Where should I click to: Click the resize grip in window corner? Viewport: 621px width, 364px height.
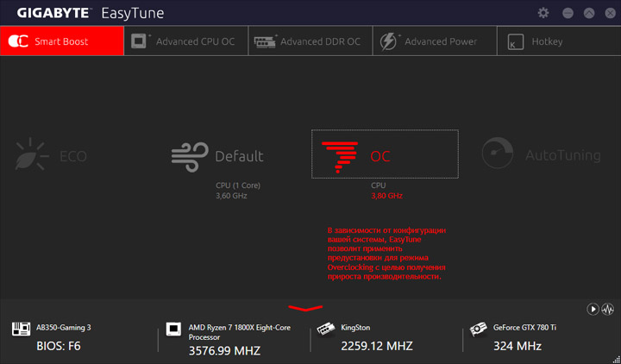[617, 360]
